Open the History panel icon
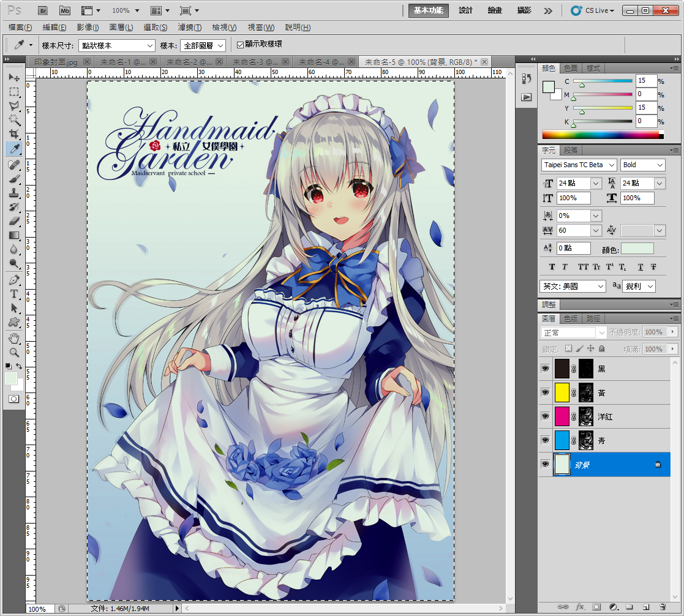The height and width of the screenshot is (616, 684). coord(527,78)
